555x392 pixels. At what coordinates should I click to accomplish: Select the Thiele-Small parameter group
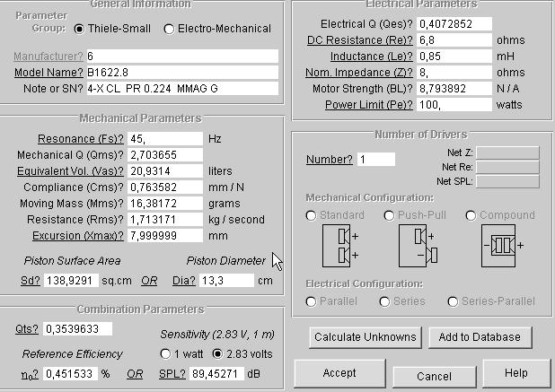pyautogui.click(x=79, y=29)
